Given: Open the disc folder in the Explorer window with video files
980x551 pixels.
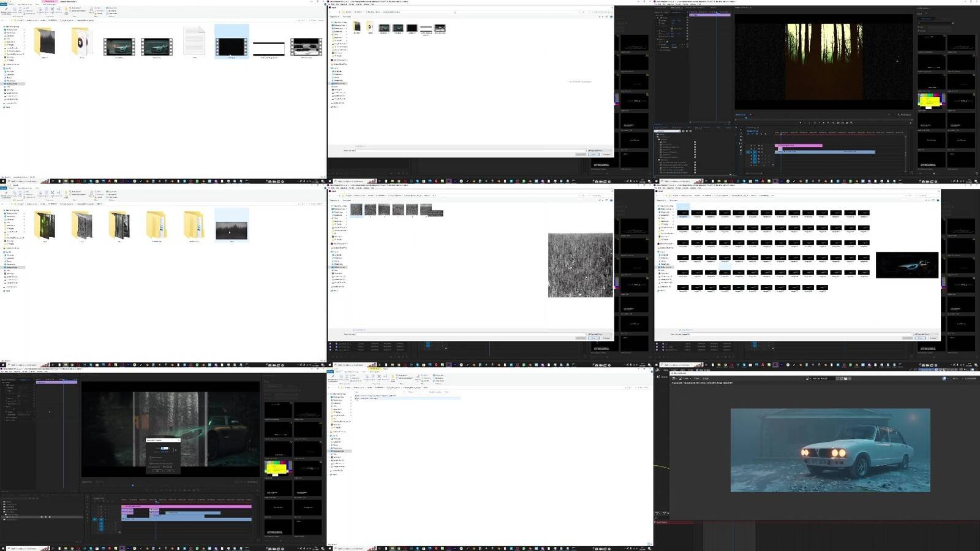Looking at the screenshot, I should tap(82, 42).
